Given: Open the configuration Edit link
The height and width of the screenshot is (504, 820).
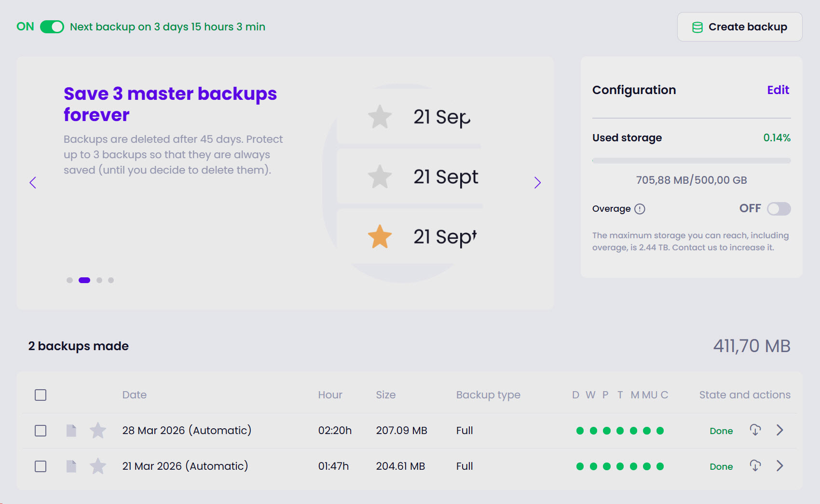Looking at the screenshot, I should coord(778,90).
